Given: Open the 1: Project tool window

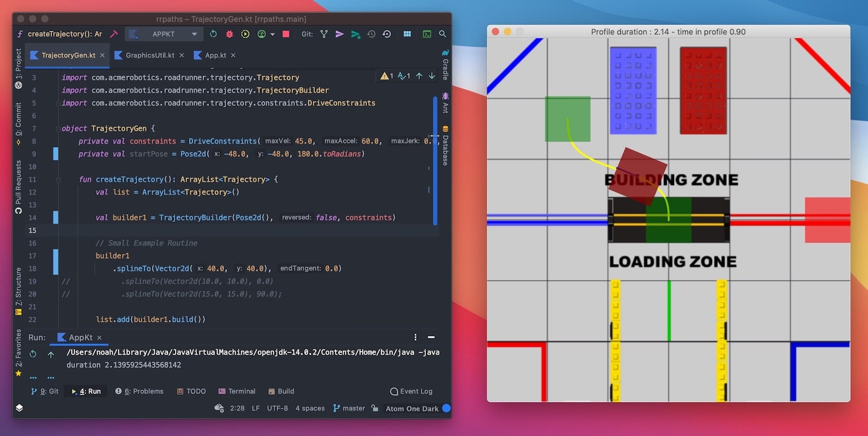Looking at the screenshot, I should [18, 69].
